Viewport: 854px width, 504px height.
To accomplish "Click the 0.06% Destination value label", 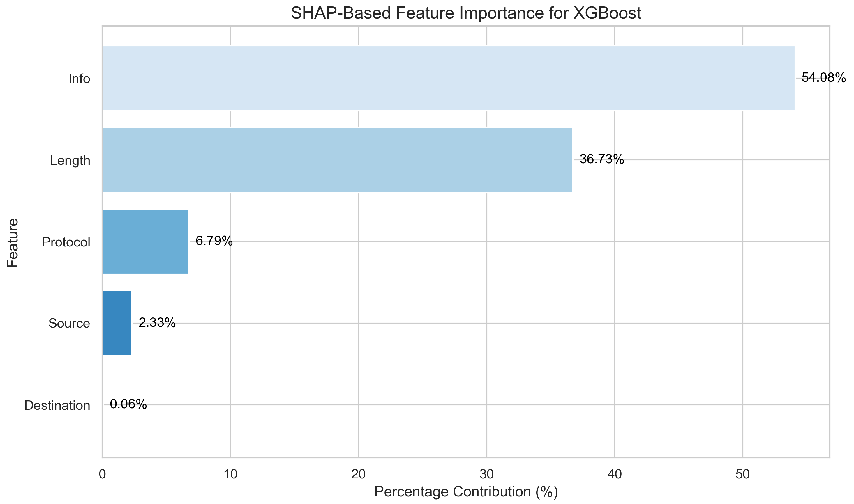I will click(128, 404).
